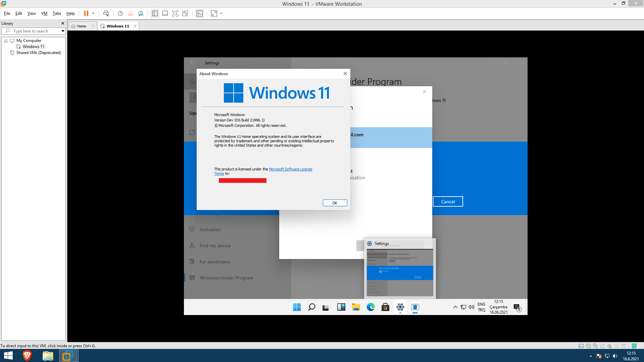Open For developers in Settings sidebar
The height and width of the screenshot is (362, 644).
click(x=215, y=262)
